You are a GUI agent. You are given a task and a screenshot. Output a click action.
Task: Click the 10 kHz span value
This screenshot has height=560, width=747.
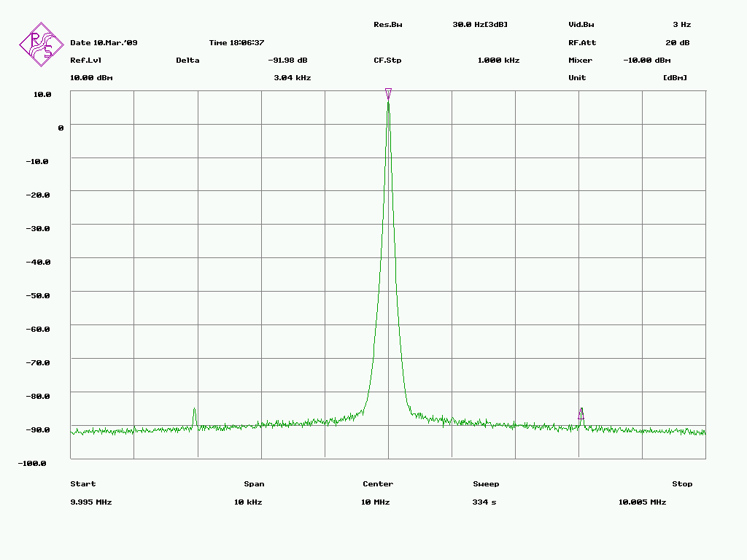[248, 502]
